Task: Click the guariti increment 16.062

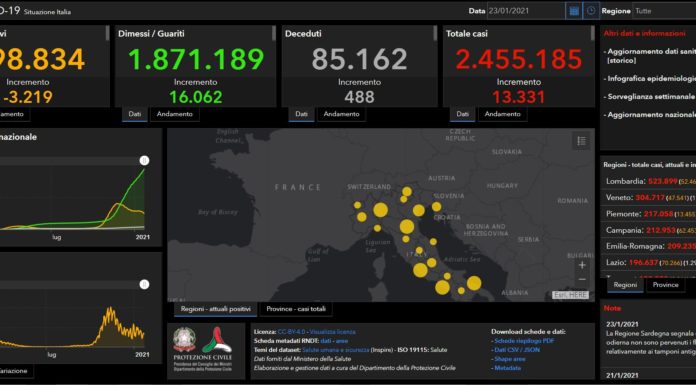Action: point(196,97)
